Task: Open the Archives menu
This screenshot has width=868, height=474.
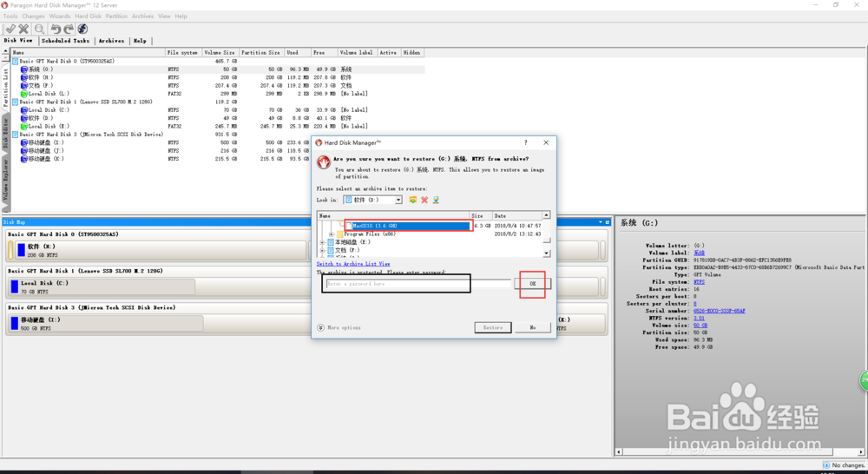Action: 143,16
